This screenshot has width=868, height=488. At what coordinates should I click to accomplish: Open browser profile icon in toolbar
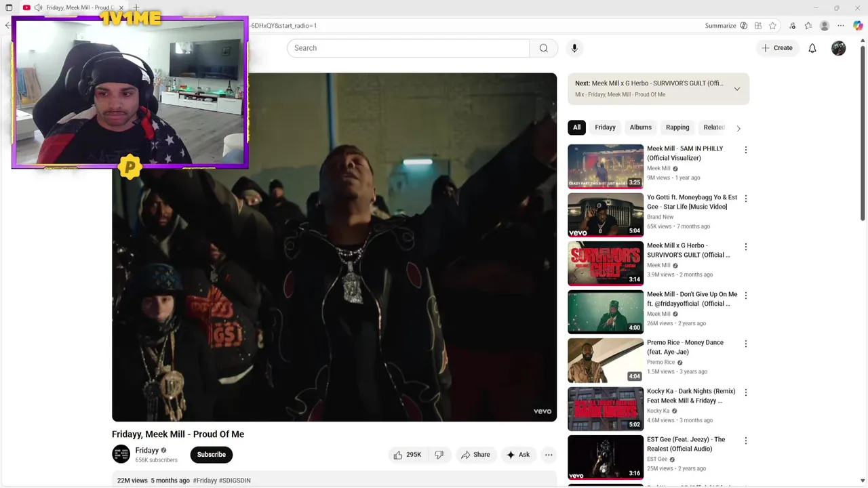pyautogui.click(x=825, y=26)
